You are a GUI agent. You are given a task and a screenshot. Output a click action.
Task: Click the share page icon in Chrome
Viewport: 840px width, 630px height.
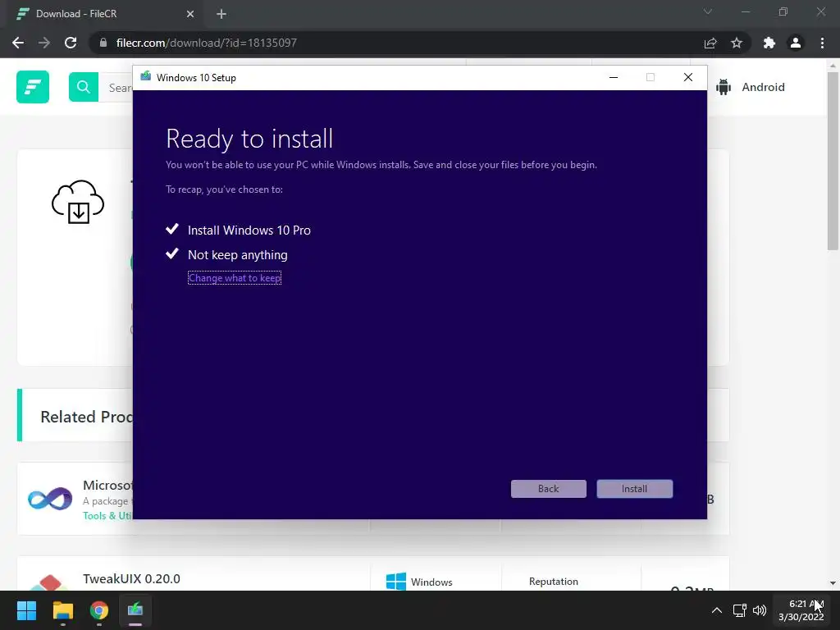click(x=710, y=43)
